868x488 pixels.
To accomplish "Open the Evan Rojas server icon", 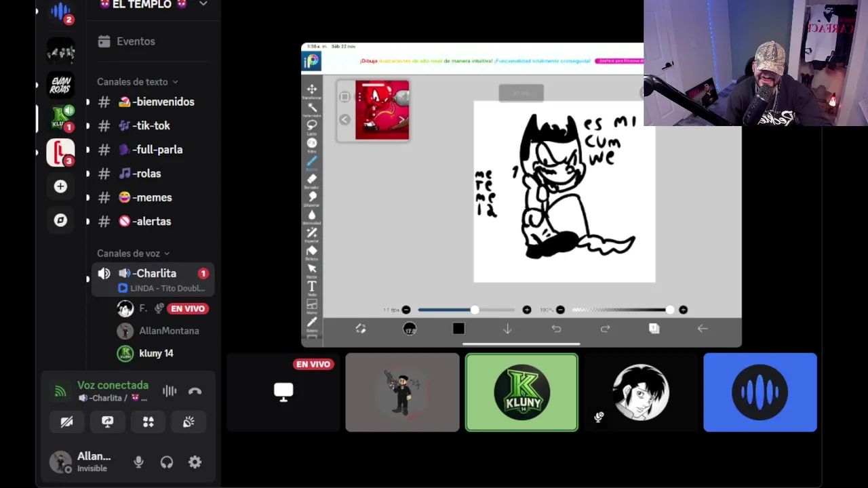I will tap(60, 85).
